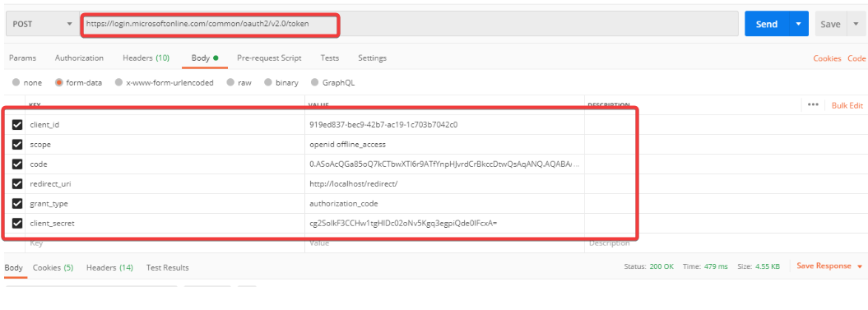Open the Bulk Edit link
Image resolution: width=868 pixels, height=310 pixels.
click(x=847, y=105)
